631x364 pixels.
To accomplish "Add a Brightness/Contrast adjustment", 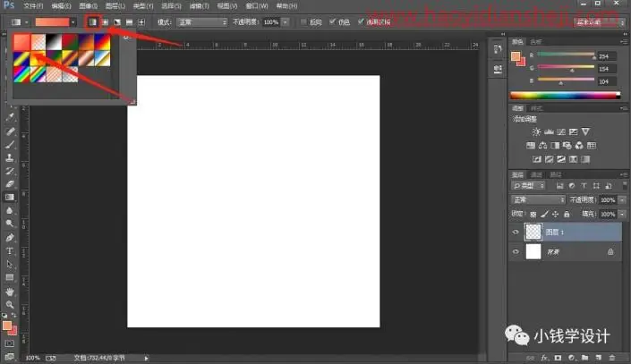I will point(536,132).
